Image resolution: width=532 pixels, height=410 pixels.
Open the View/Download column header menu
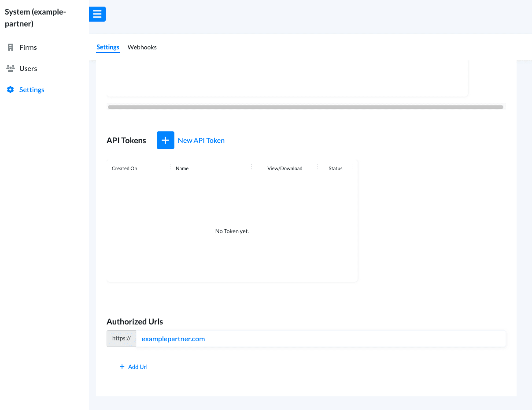point(318,167)
